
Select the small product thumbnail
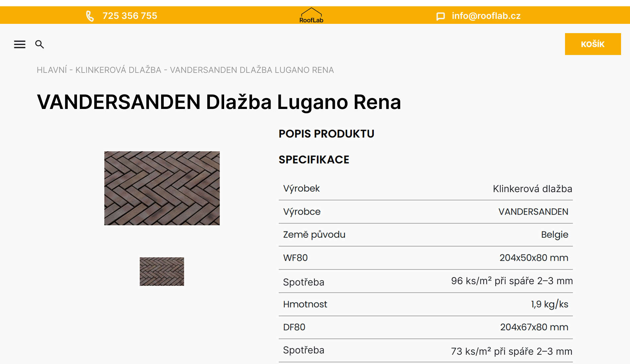(162, 272)
